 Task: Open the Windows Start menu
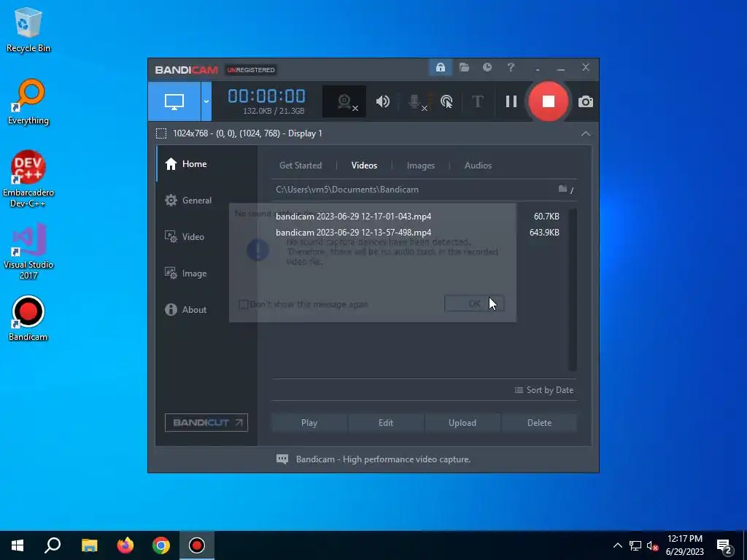tap(18, 545)
